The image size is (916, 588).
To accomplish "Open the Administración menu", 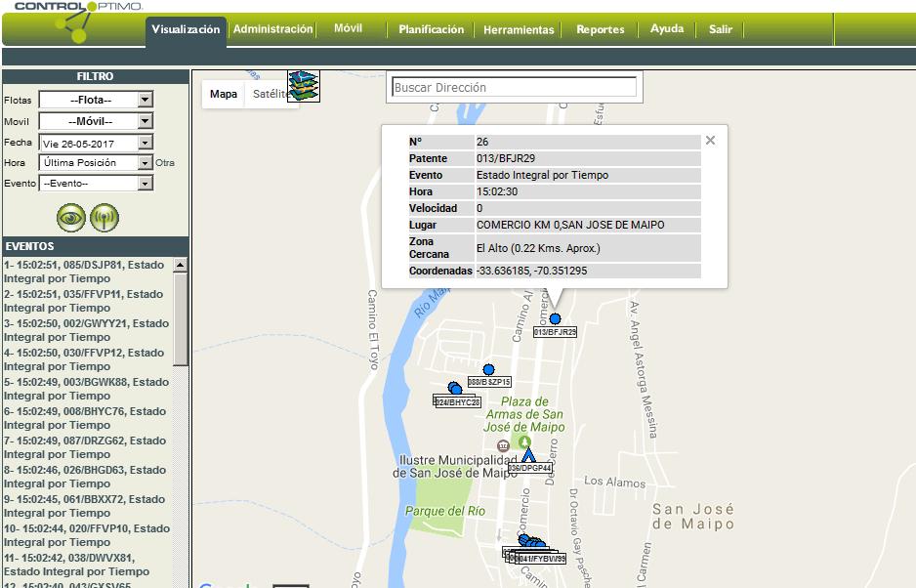I will (272, 28).
